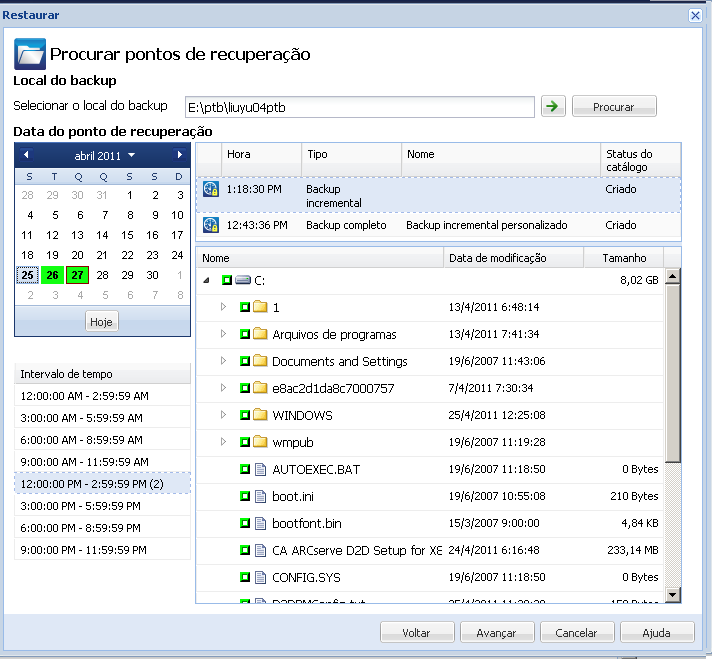Click recovery point icon for 12:43:36 PM backup
712x659 pixels.
tap(211, 225)
